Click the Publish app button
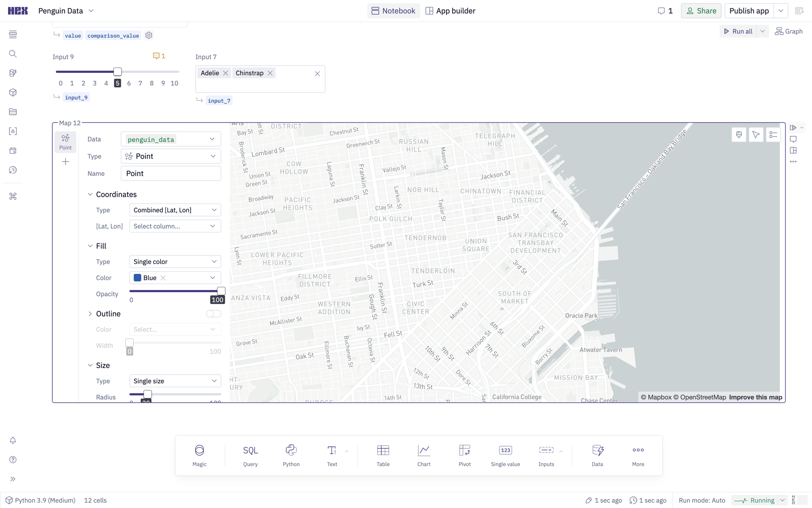The height and width of the screenshot is (508, 812). coord(749,11)
